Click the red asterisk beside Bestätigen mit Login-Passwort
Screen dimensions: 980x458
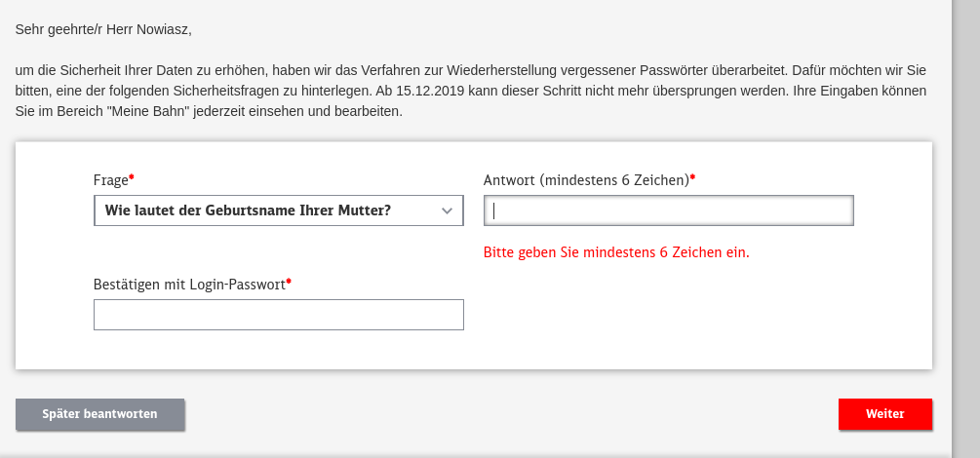(289, 284)
